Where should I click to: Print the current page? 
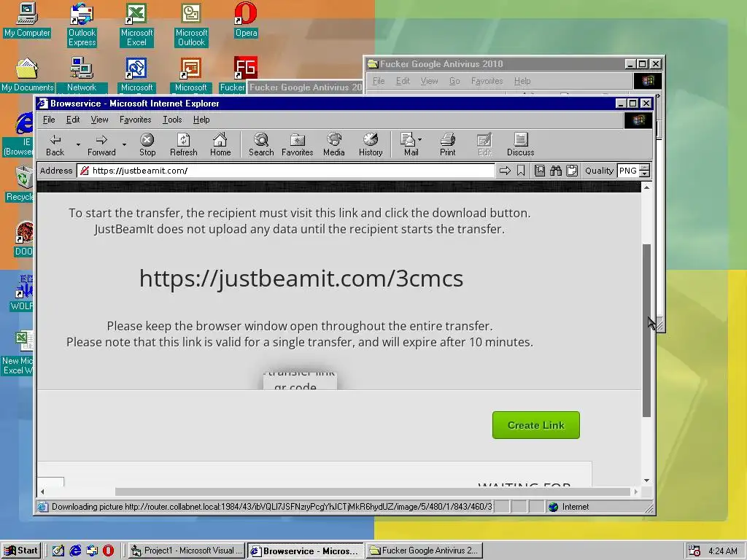tap(447, 145)
